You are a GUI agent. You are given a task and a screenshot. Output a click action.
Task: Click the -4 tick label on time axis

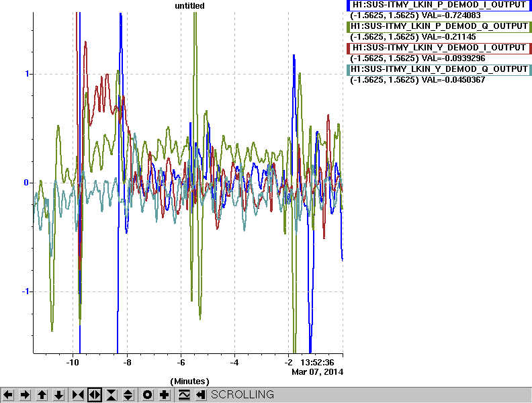click(234, 362)
